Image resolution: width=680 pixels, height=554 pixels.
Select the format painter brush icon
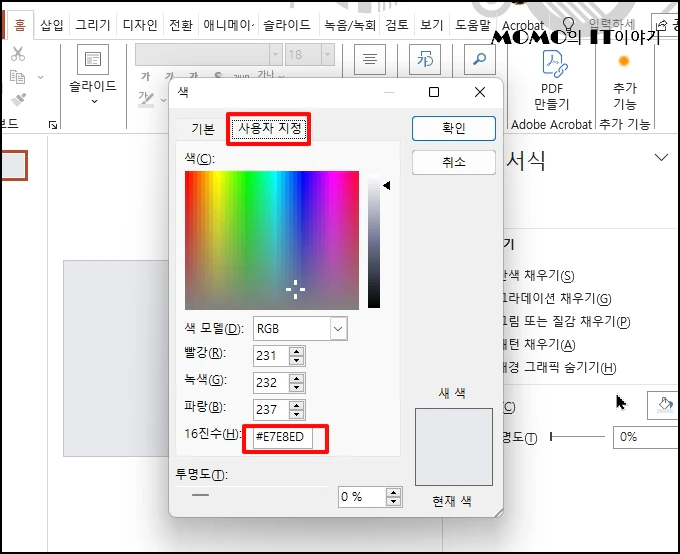pos(18,100)
